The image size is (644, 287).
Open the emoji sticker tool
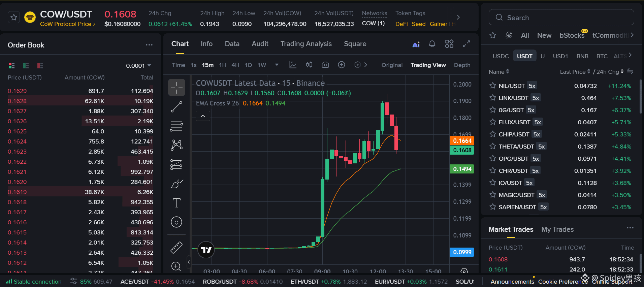pyautogui.click(x=176, y=222)
